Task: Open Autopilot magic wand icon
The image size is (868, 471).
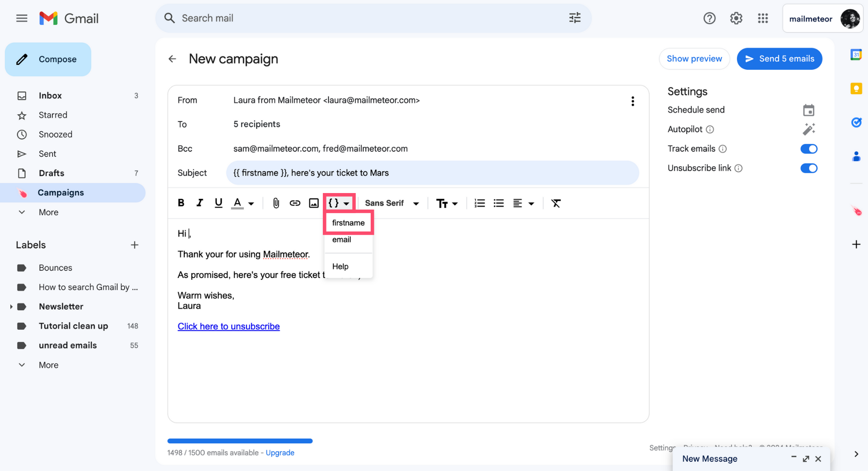Action: tap(809, 129)
